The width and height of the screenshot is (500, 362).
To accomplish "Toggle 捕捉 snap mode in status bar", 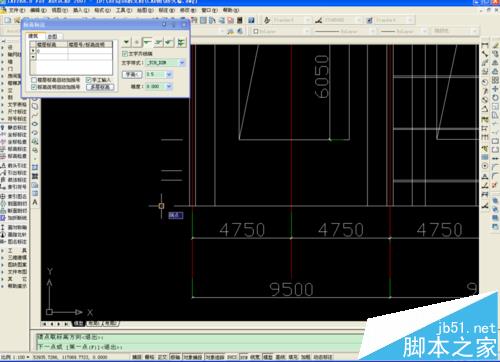I will click(137, 357).
